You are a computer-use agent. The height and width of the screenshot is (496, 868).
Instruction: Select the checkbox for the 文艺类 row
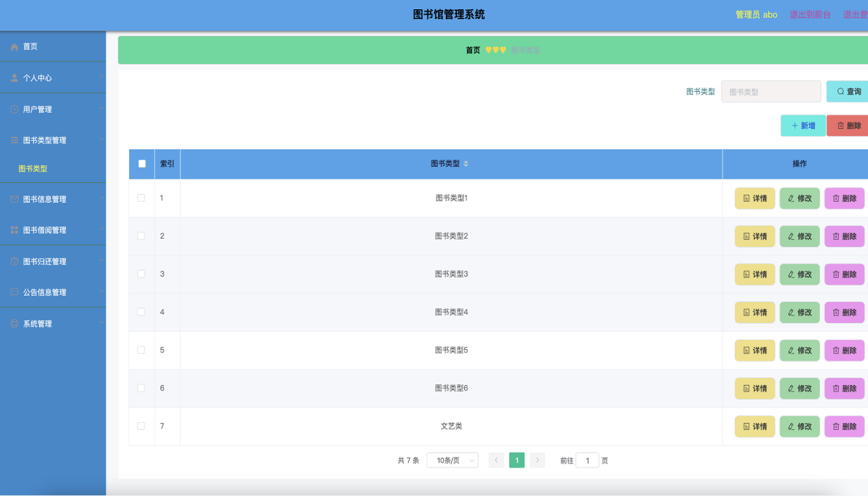(141, 426)
